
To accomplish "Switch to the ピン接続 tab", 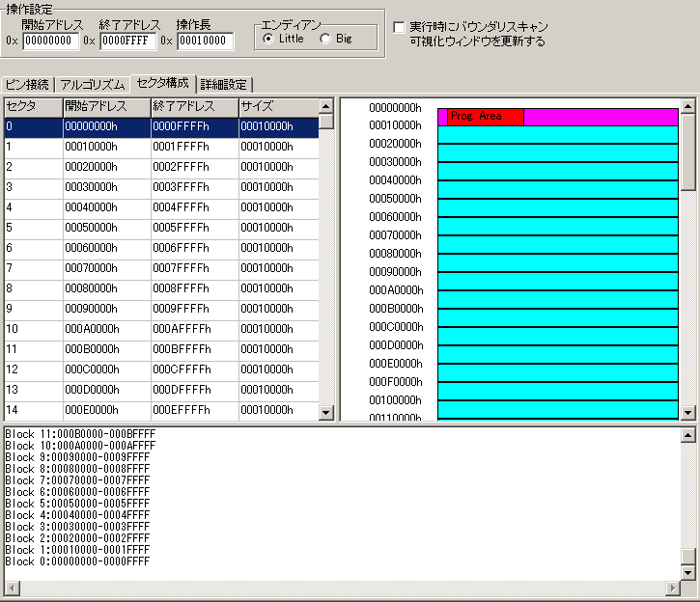I will [x=27, y=84].
